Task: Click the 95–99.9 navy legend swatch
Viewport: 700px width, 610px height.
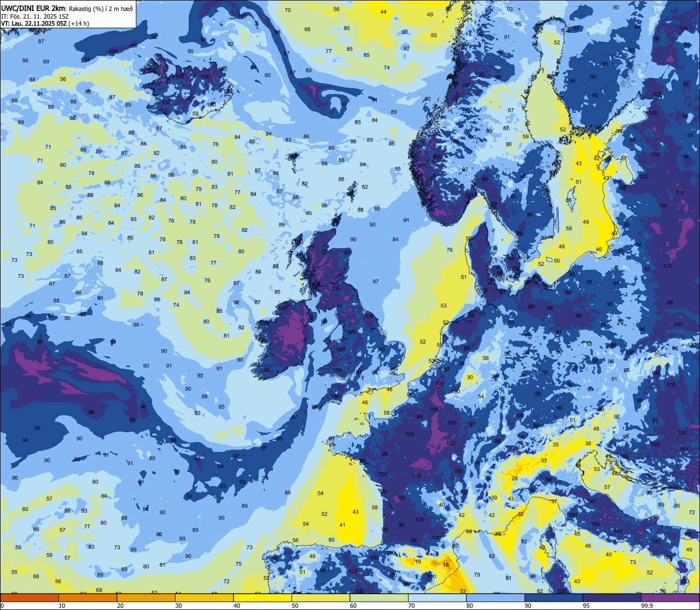Action: click(612, 597)
